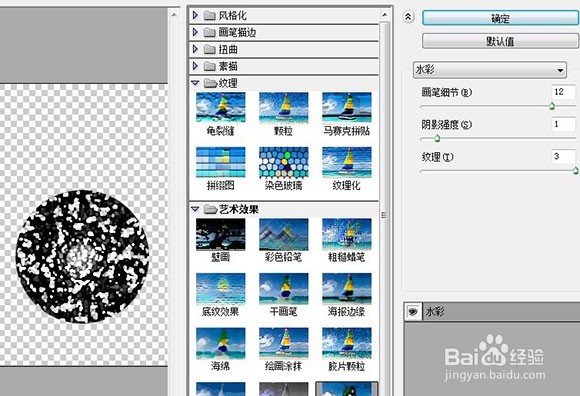Click the 阴影强度 value field
580x396 pixels.
click(564, 124)
